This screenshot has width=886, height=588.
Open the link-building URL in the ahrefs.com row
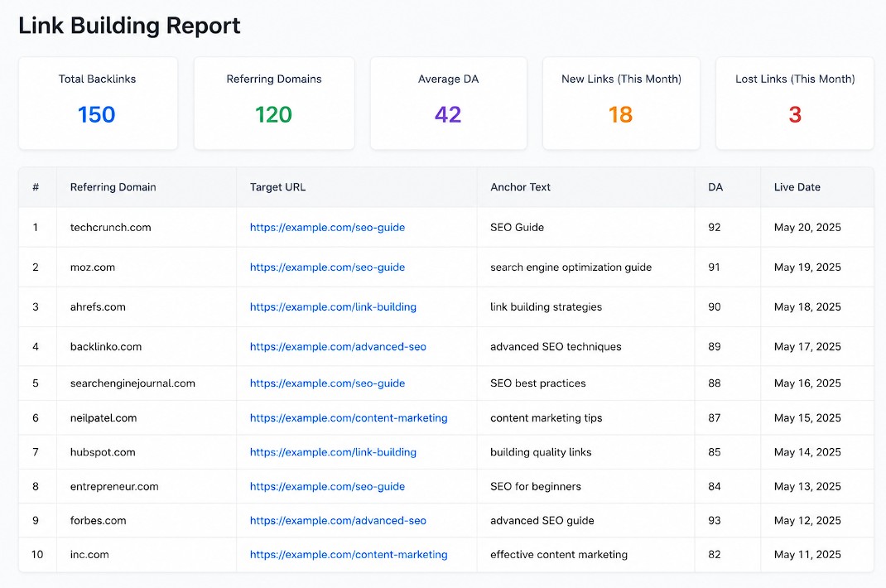[333, 307]
